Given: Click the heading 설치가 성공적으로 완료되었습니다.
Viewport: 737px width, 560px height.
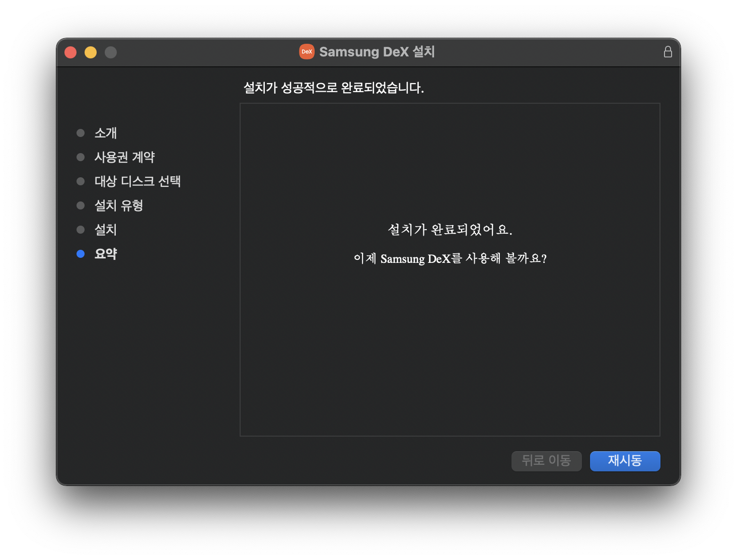Looking at the screenshot, I should click(334, 88).
